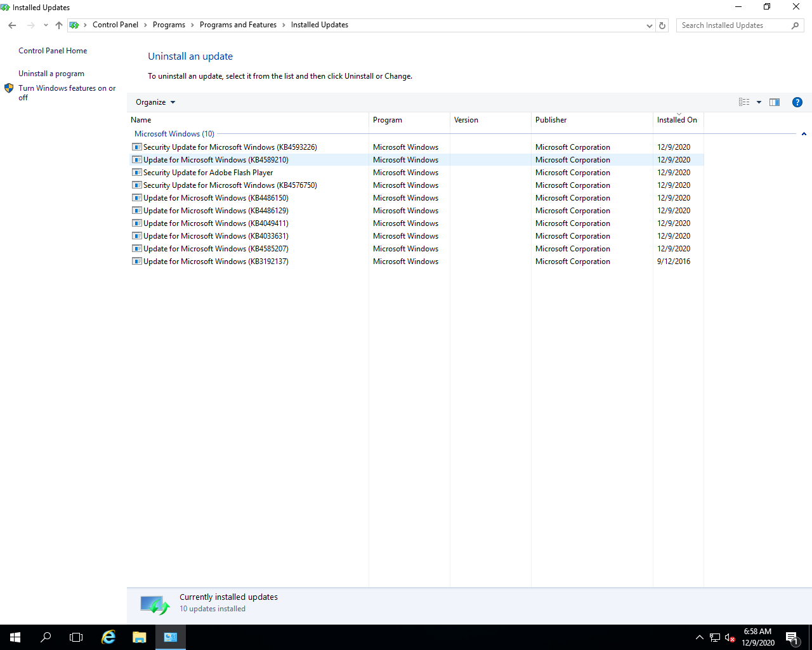Click the icon beside KB4486150 update

tap(136, 198)
